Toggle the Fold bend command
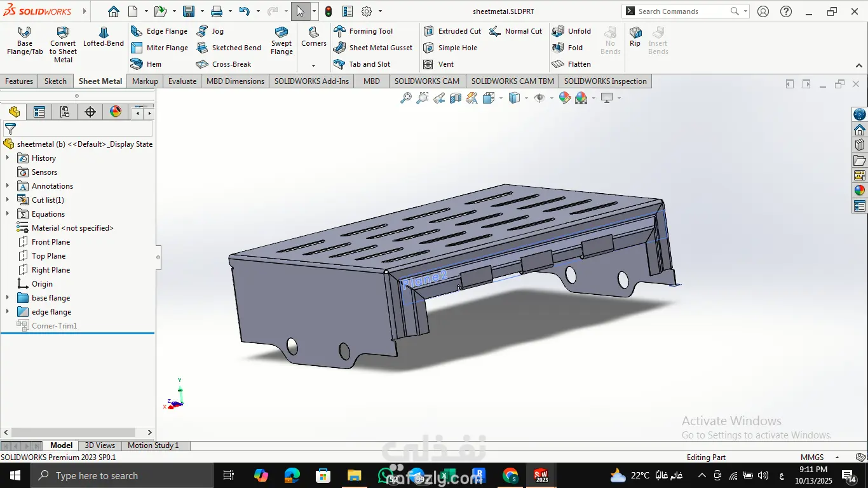The width and height of the screenshot is (868, 488). click(x=568, y=48)
